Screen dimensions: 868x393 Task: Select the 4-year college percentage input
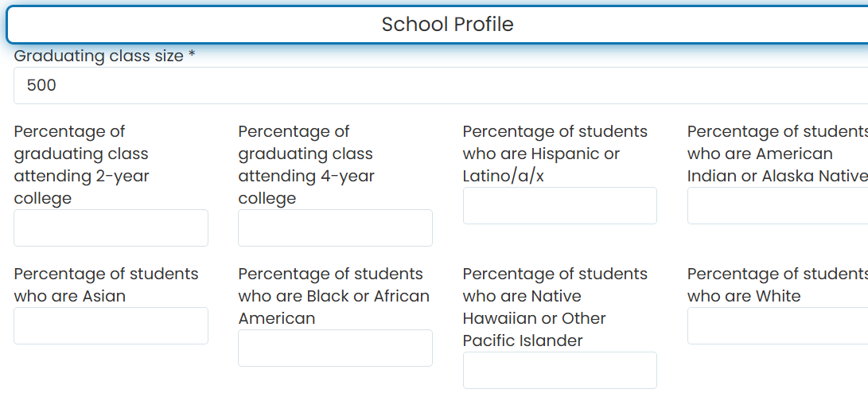pyautogui.click(x=335, y=228)
